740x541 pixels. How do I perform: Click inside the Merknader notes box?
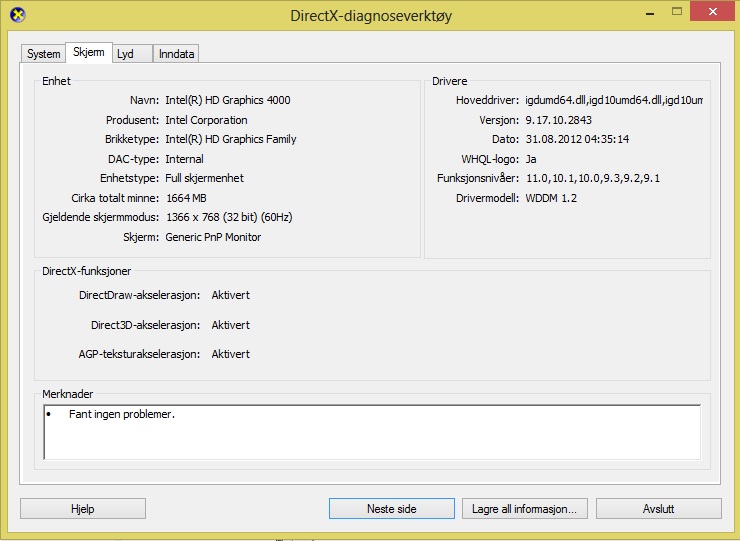point(372,432)
